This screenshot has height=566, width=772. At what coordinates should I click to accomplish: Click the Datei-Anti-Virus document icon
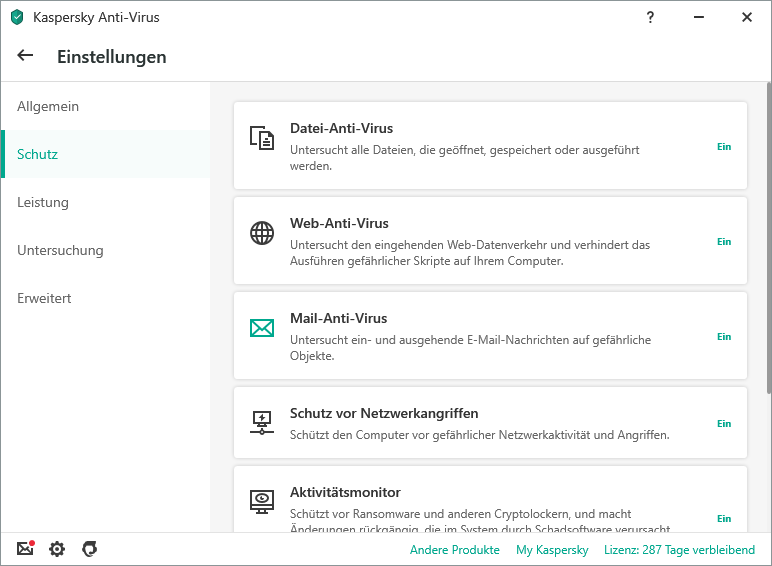[261, 139]
